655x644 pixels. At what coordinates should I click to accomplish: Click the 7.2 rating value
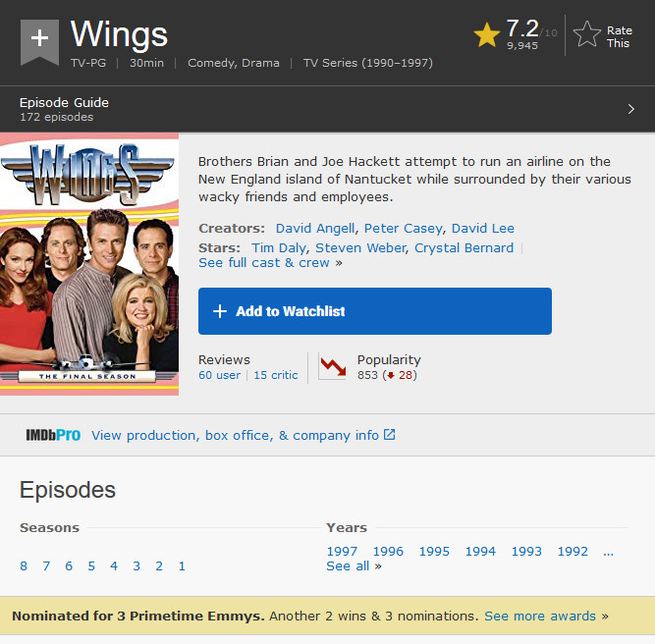click(522, 28)
